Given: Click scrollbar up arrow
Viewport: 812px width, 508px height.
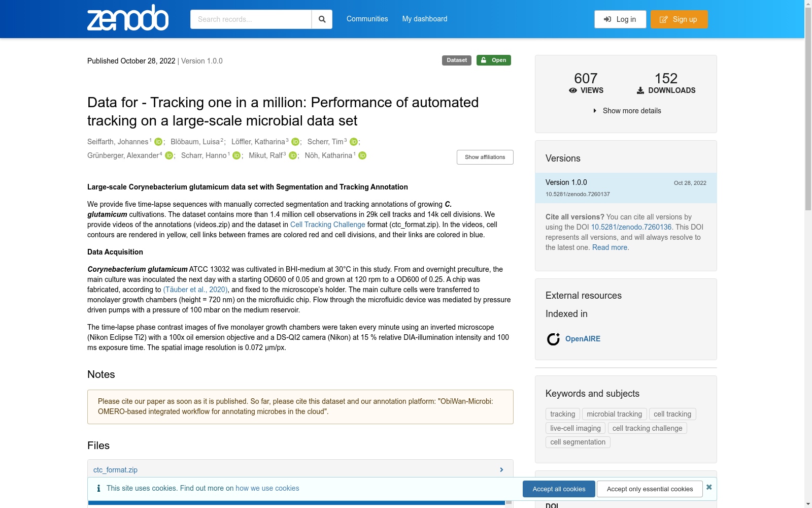Looking at the screenshot, I should click(808, 4).
